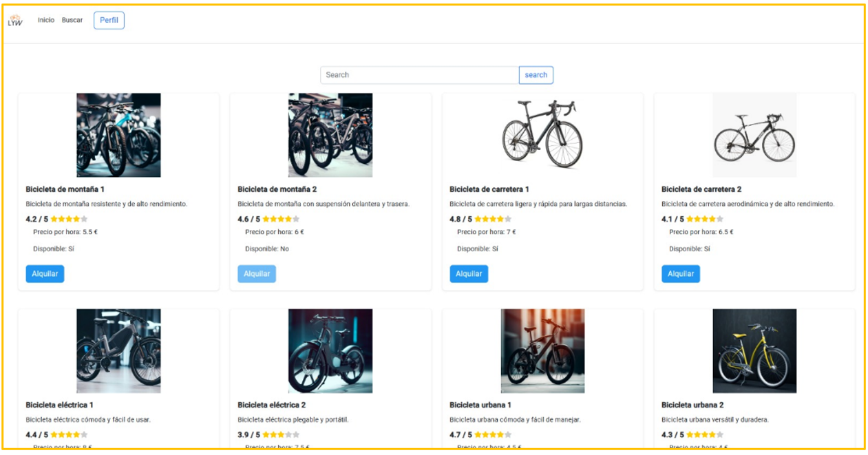Go to the Buscar menu item
868x455 pixels.
coord(72,21)
